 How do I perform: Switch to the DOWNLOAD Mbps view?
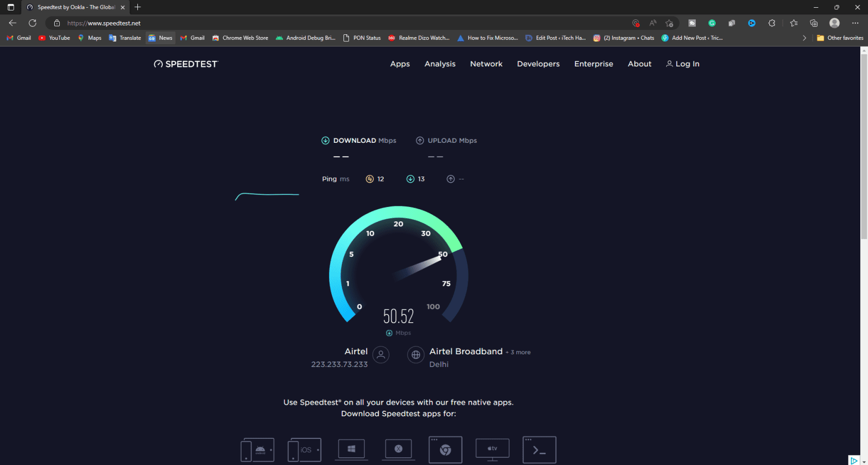tap(359, 140)
